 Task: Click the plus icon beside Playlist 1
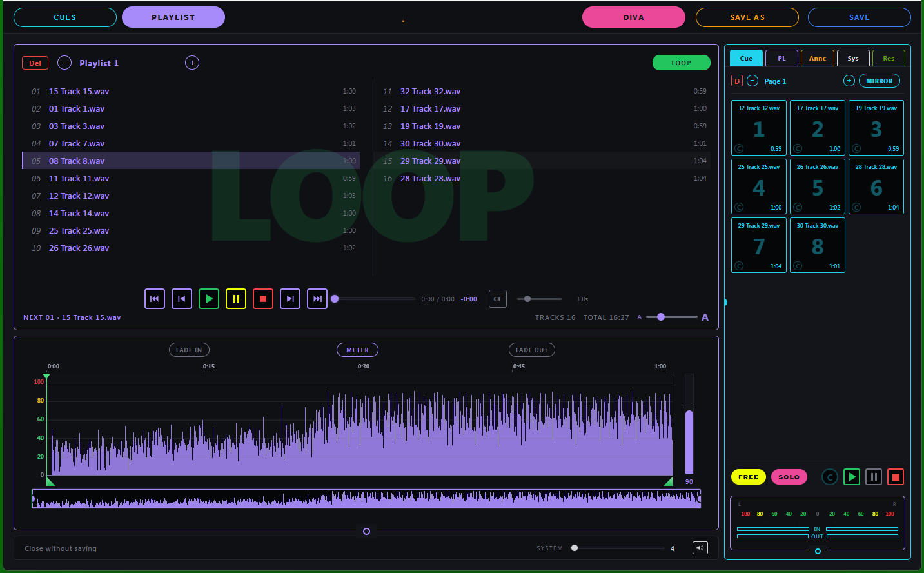[x=192, y=63]
